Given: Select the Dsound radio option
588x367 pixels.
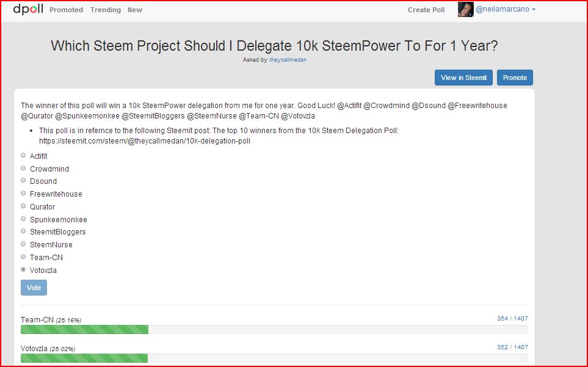Looking at the screenshot, I should tap(23, 180).
